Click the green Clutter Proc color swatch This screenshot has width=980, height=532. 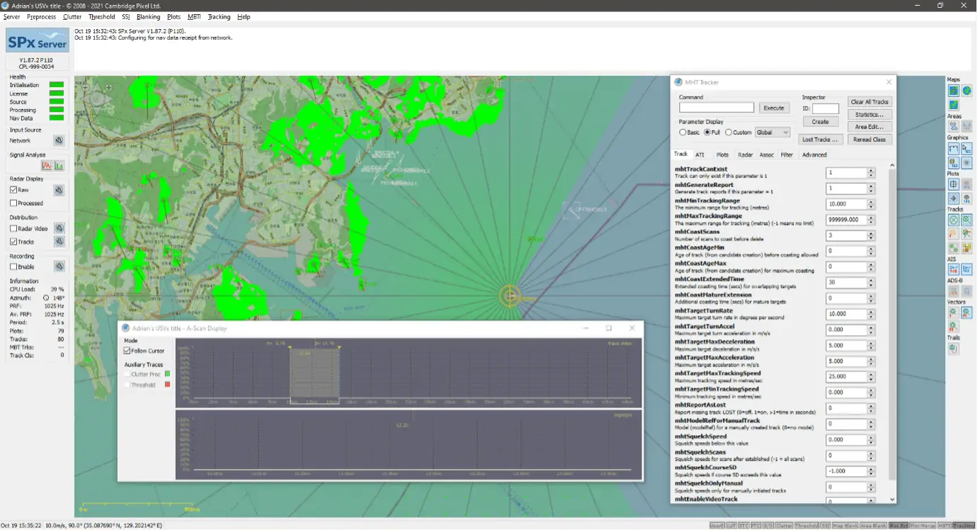click(168, 375)
